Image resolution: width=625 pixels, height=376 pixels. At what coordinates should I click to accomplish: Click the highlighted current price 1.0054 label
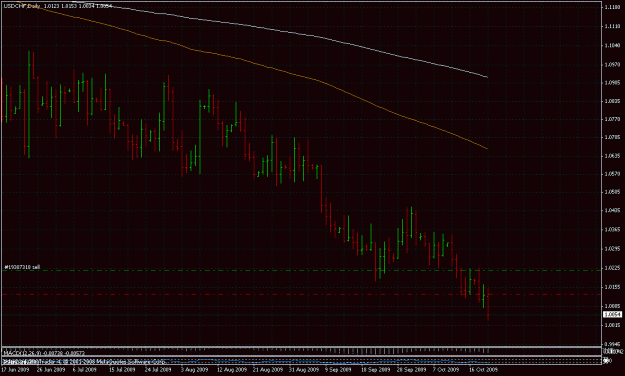coord(613,315)
